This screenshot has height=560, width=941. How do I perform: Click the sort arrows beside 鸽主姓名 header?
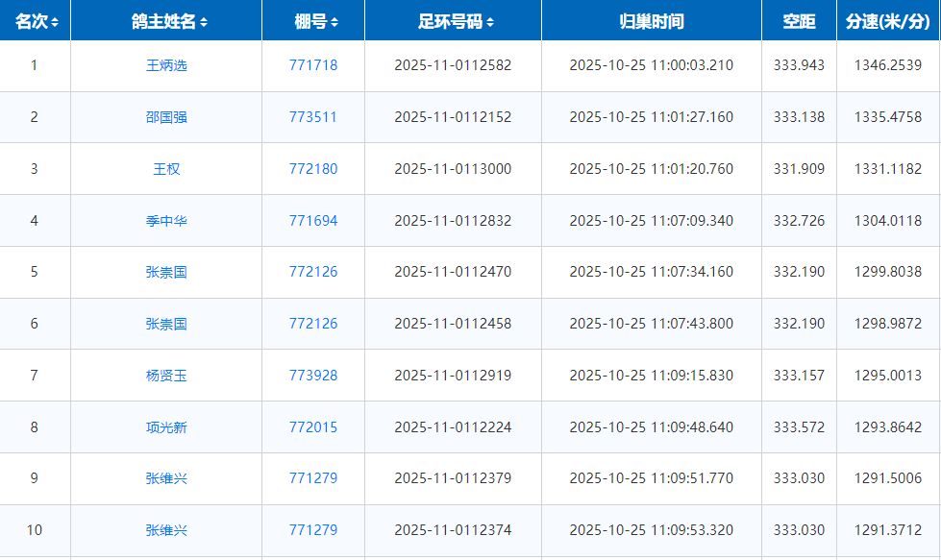coord(204,22)
